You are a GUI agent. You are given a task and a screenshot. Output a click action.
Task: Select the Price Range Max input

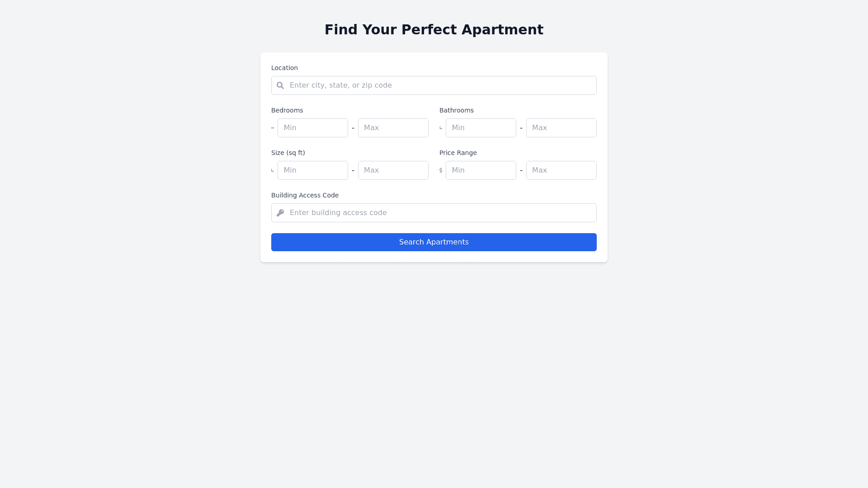(x=561, y=170)
